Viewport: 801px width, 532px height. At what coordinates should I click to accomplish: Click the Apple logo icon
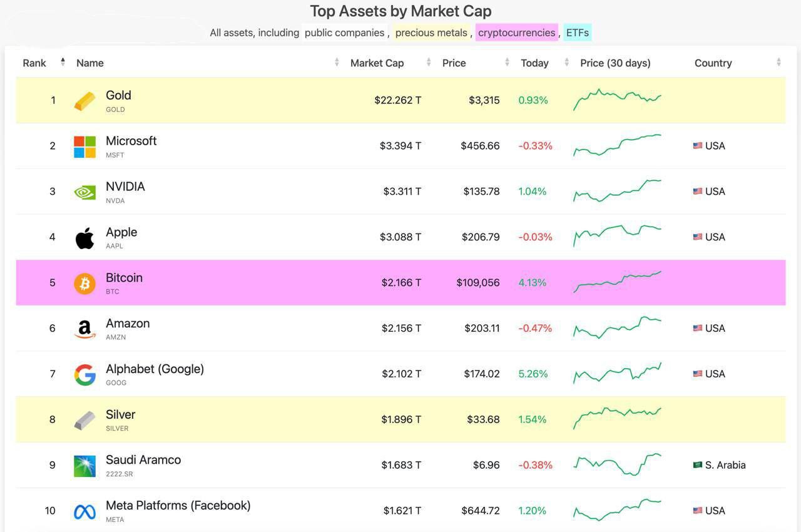[84, 238]
